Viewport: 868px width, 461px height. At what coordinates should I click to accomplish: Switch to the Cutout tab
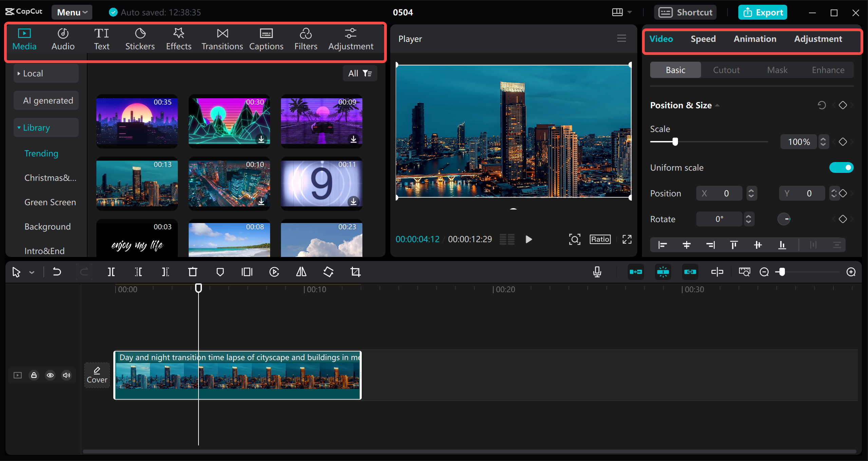pos(726,69)
